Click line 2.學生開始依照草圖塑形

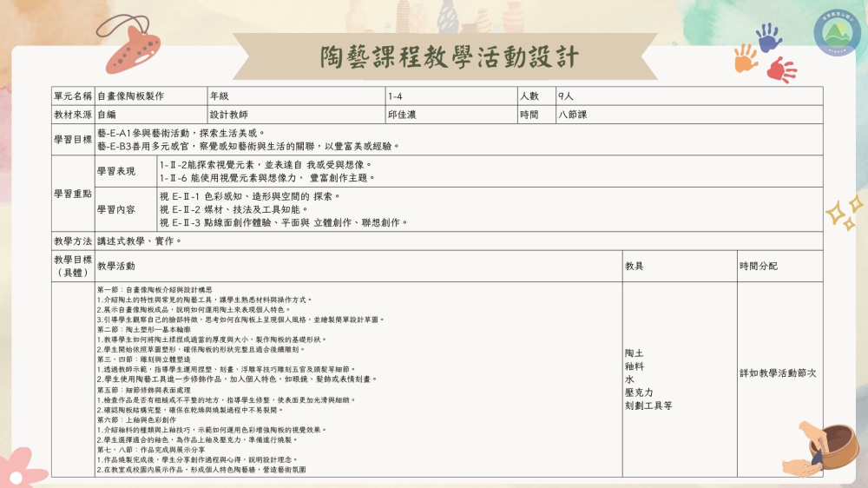coord(201,350)
